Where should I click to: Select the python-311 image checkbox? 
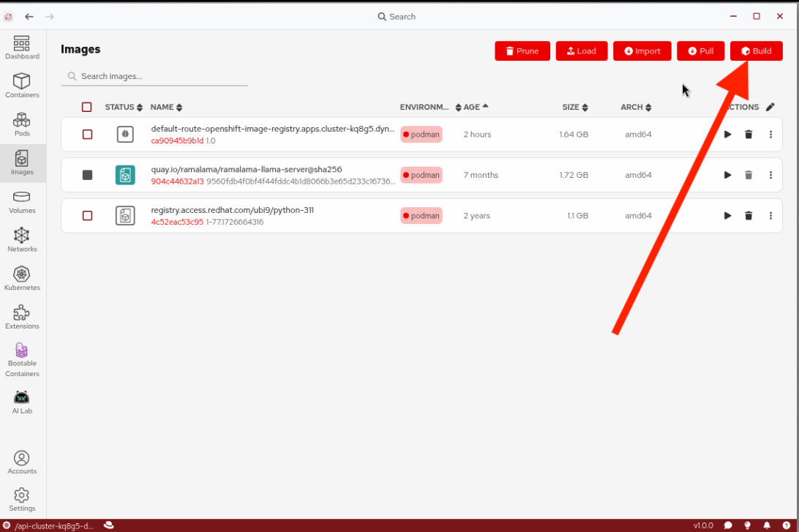click(x=88, y=216)
